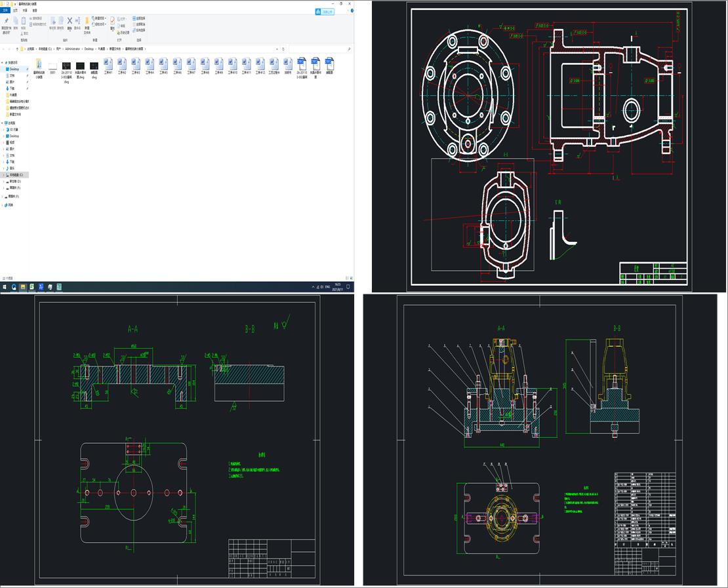Select the 工序卡5 Word document

(x=163, y=66)
